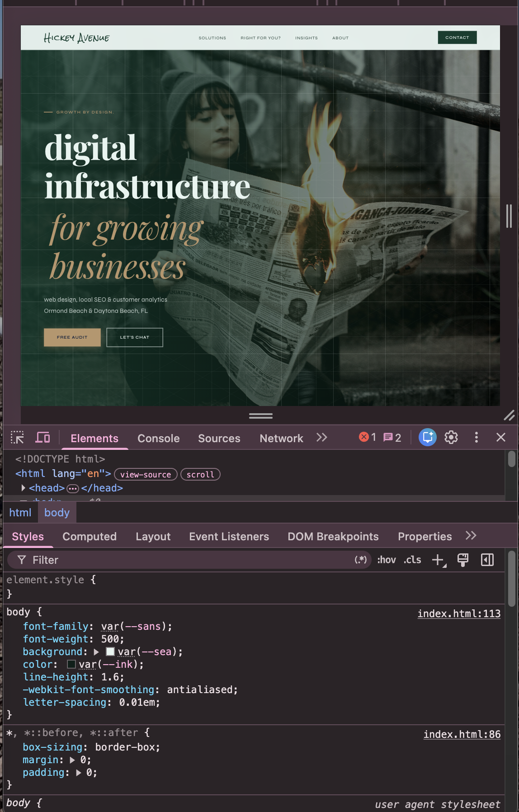Toggle rendering emulations paintbrush icon
The height and width of the screenshot is (812, 519).
(463, 560)
